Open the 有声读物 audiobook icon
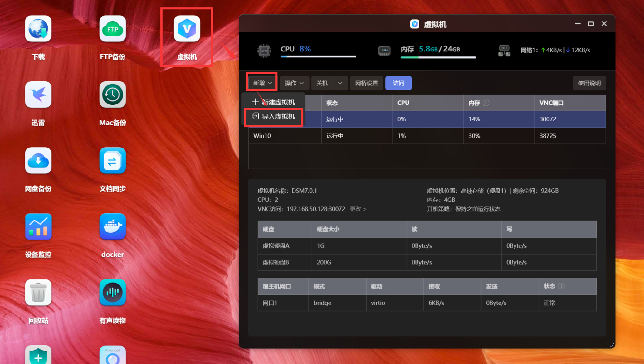The width and height of the screenshot is (644, 364). tap(113, 292)
